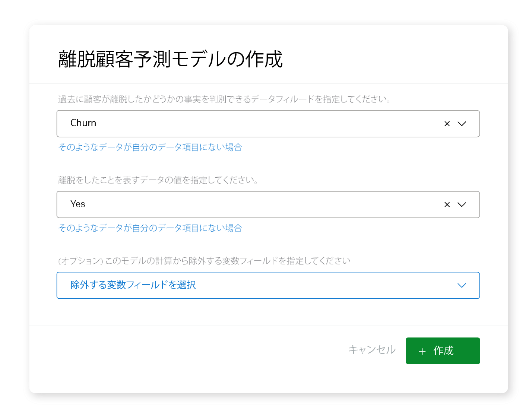This screenshot has width=532, height=416.
Task: Click the plus icon on 作成 button
Action: pos(422,352)
